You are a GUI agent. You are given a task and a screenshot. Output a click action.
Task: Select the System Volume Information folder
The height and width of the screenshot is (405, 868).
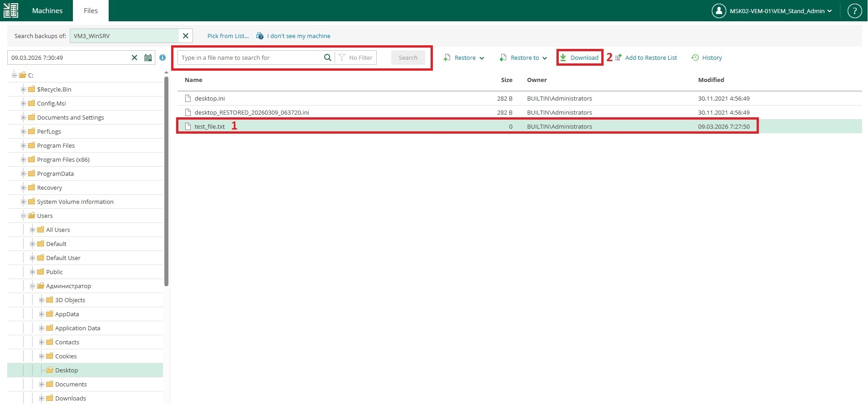click(75, 202)
